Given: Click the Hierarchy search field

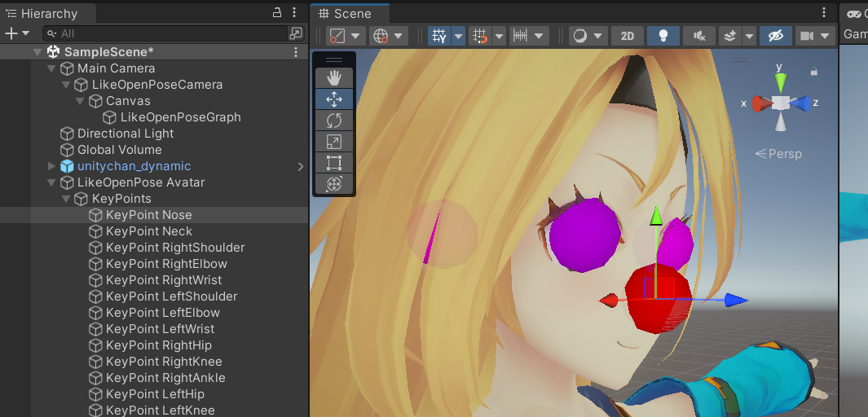Looking at the screenshot, I should point(165,33).
